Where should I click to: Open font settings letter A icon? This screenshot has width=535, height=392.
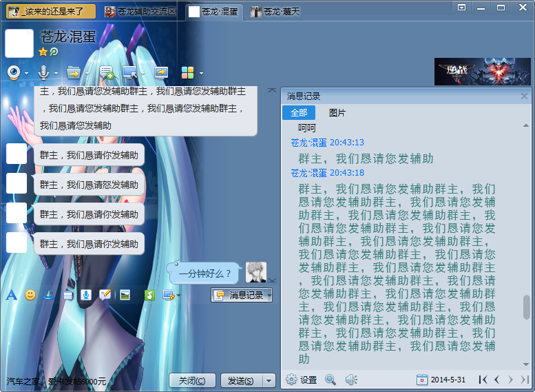click(x=12, y=295)
